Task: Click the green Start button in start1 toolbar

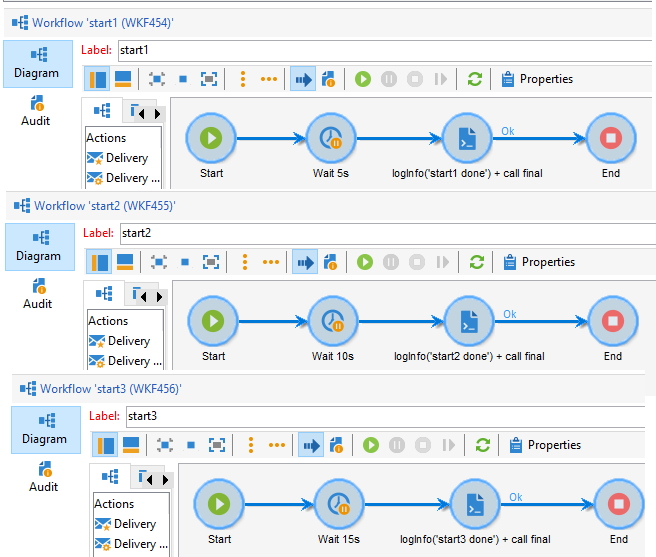Action: coord(362,79)
